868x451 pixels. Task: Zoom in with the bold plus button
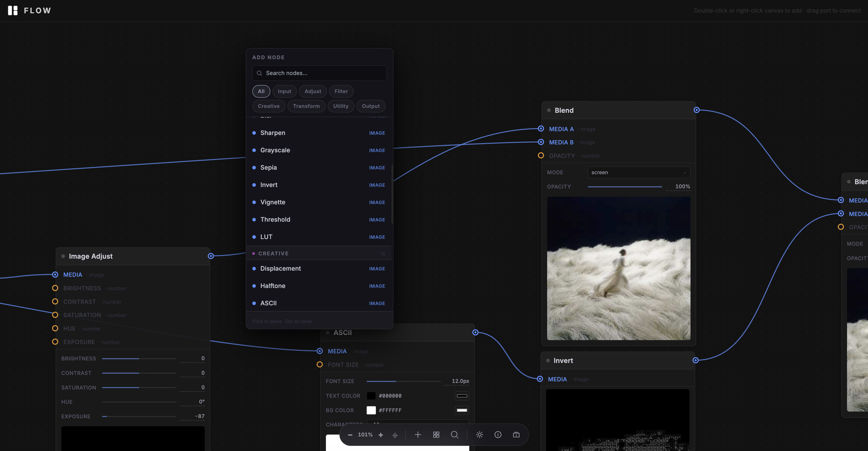point(381,435)
